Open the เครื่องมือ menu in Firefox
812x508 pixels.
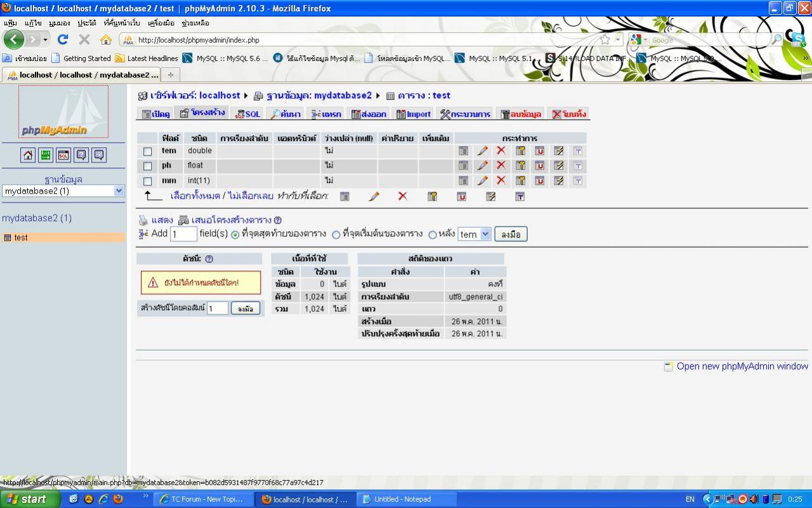click(x=161, y=23)
